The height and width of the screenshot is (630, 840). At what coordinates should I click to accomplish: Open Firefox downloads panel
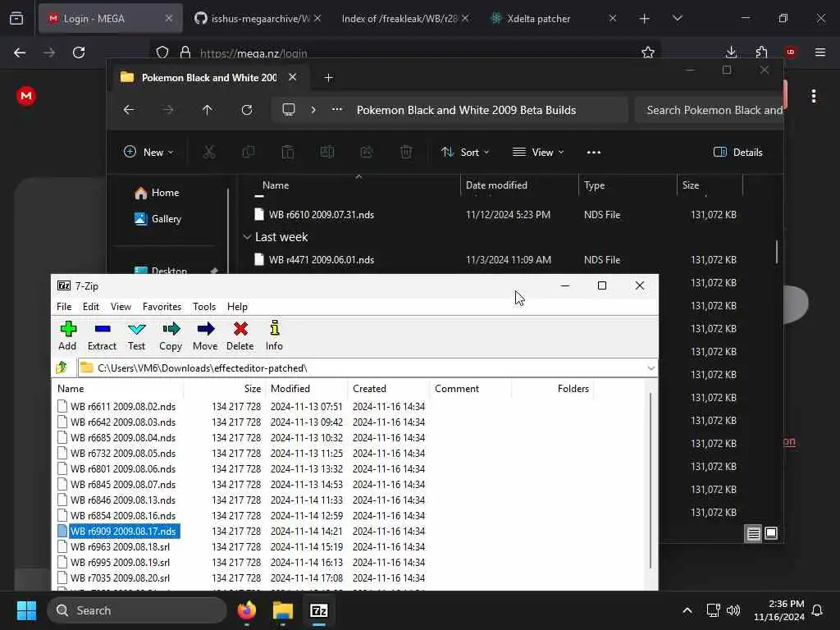(731, 52)
